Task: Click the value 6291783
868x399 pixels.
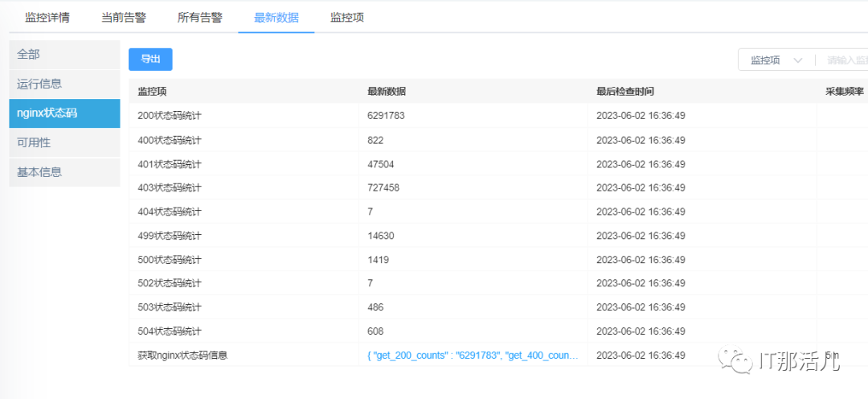Action: (x=386, y=115)
